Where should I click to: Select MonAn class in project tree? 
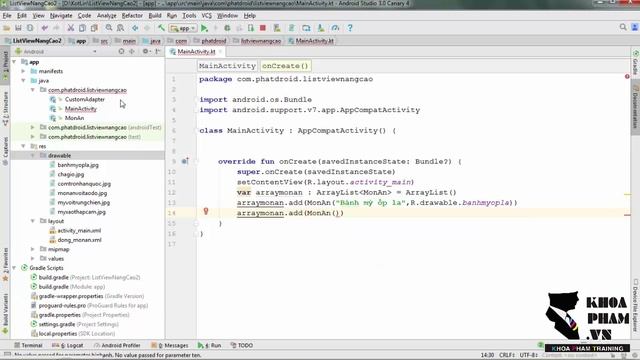[74, 118]
